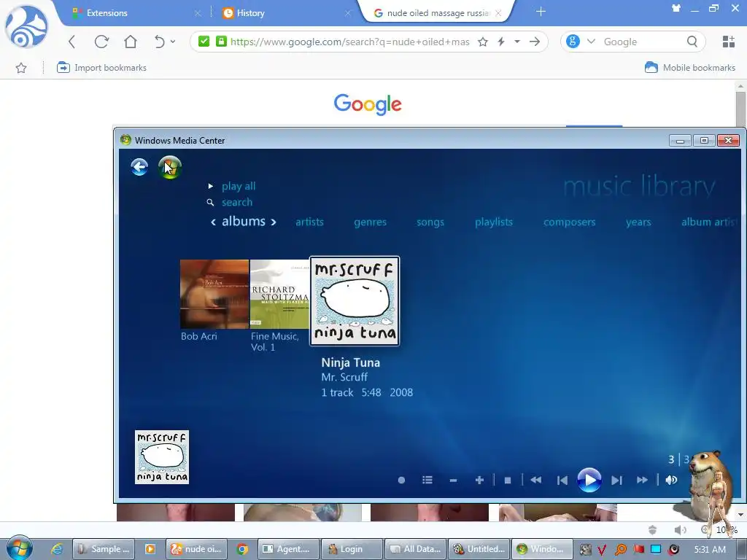
Task: Click the undo closed tab arrow
Action: pyautogui.click(x=159, y=42)
